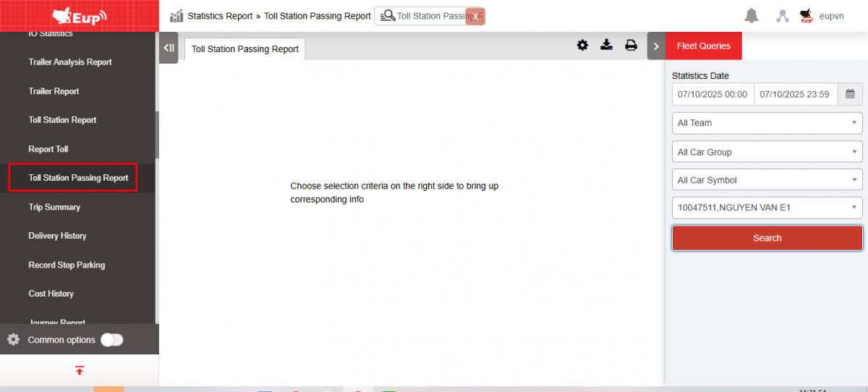
Task: Click the settings gear above the report
Action: point(582,46)
